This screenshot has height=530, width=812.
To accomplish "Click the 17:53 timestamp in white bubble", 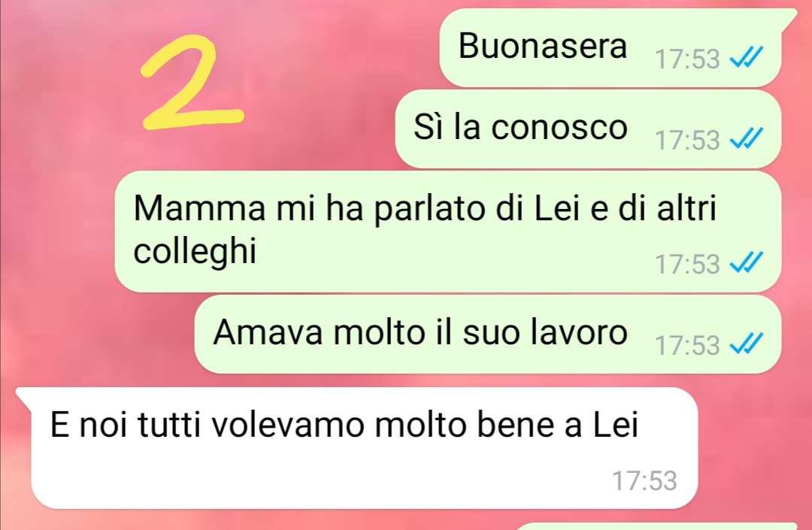I will [x=645, y=481].
